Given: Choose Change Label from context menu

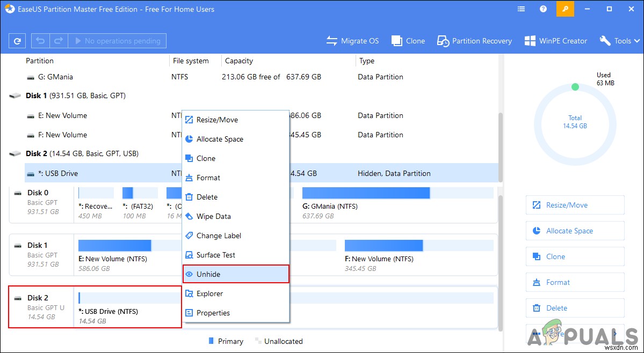Looking at the screenshot, I should point(236,236).
